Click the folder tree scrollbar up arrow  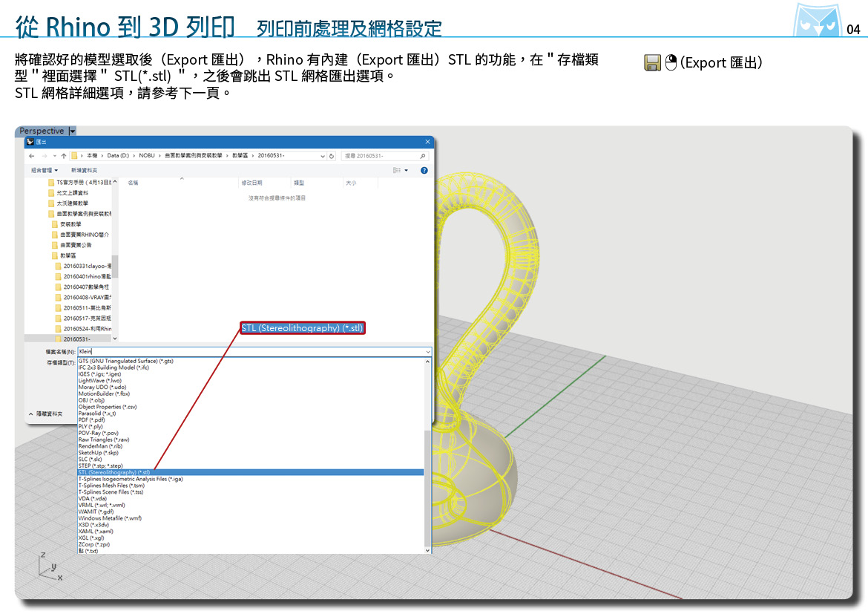tap(115, 182)
